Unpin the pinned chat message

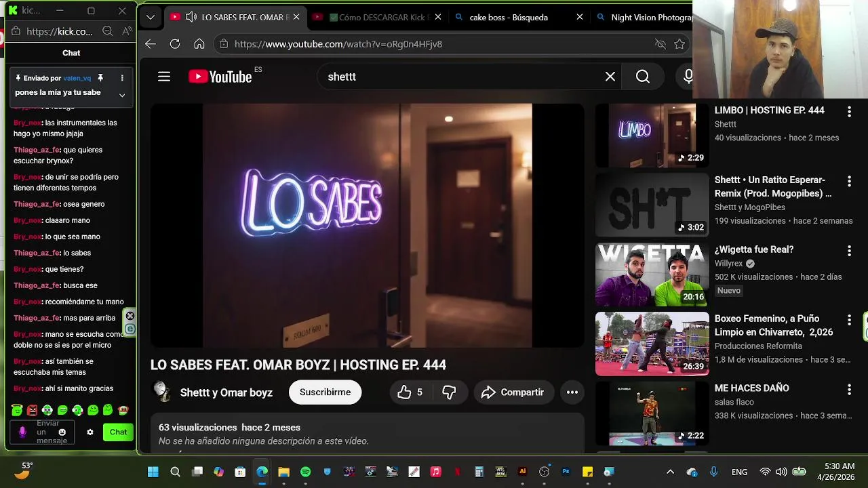[100, 78]
